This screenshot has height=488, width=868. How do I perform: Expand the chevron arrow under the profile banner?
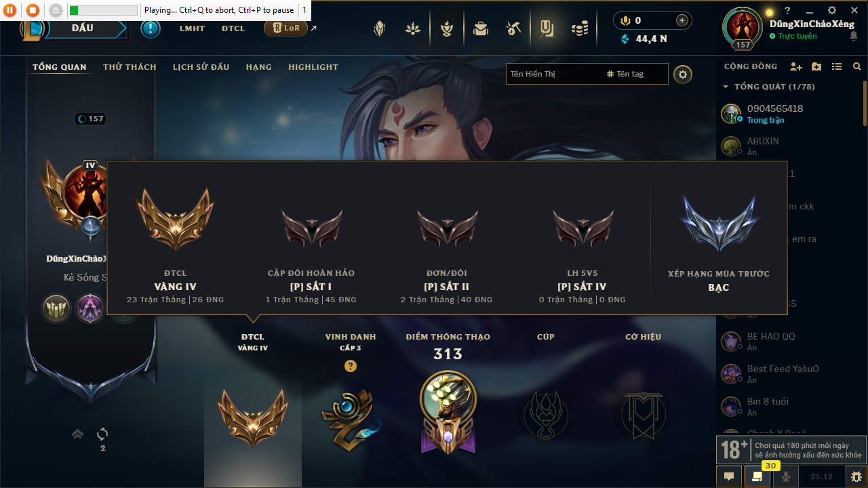click(78, 434)
